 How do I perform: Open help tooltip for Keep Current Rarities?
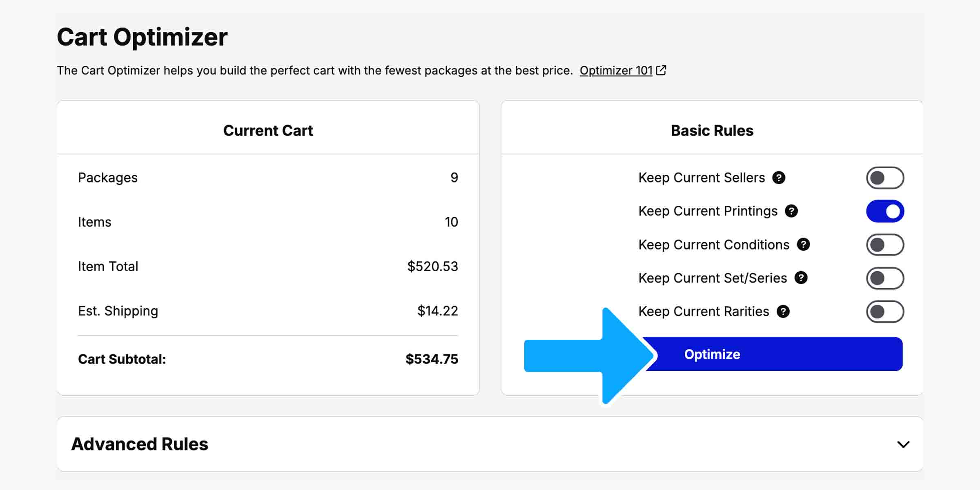(x=783, y=312)
